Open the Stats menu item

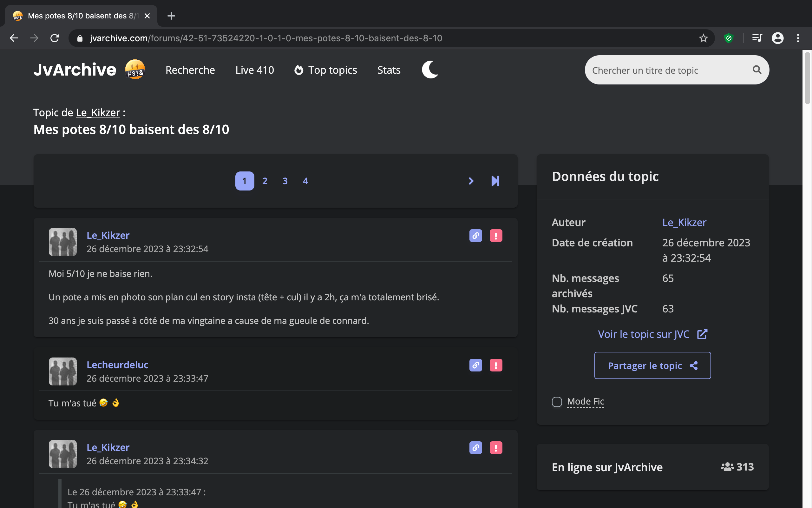pyautogui.click(x=389, y=70)
